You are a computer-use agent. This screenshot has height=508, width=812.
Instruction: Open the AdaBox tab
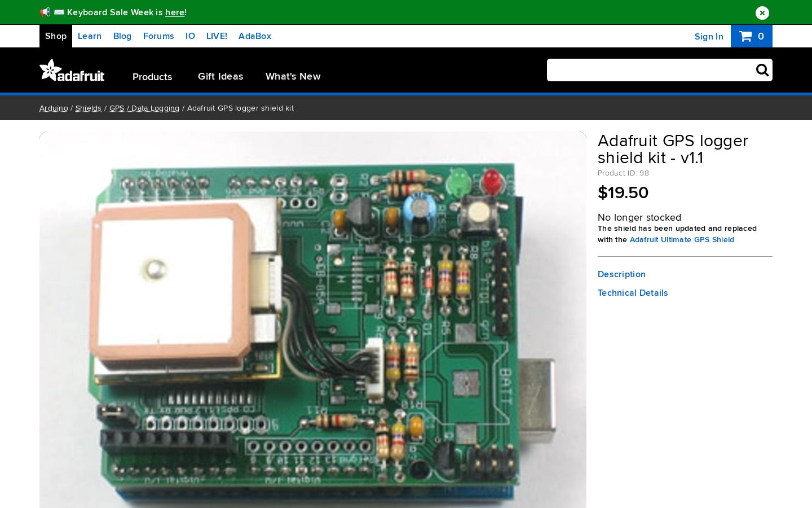coord(255,36)
